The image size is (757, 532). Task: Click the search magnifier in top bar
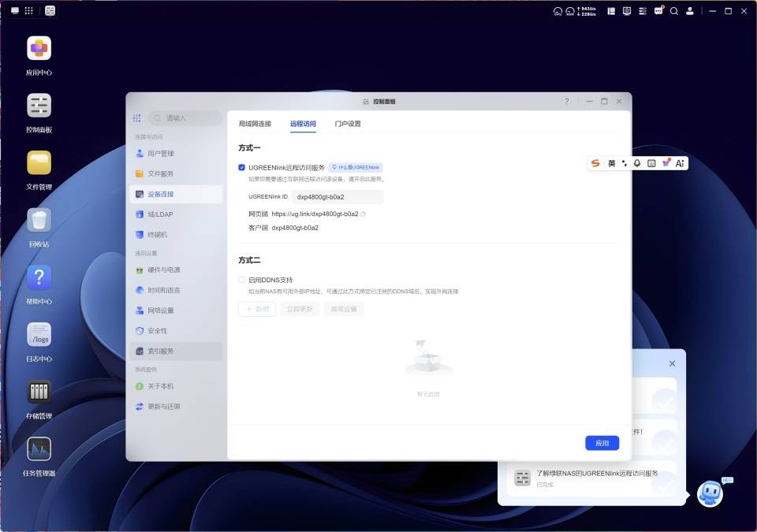coord(674,11)
